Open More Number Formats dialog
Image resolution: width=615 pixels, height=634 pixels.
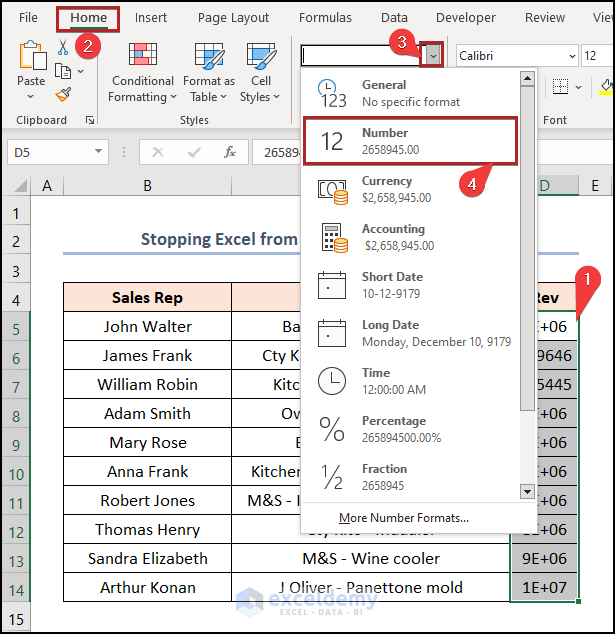click(404, 518)
